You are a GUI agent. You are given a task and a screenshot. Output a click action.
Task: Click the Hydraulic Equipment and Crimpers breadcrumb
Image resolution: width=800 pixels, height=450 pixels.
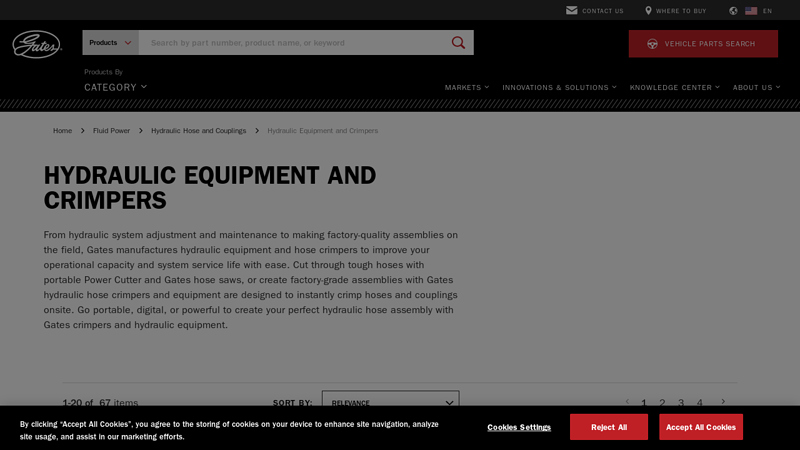322,131
